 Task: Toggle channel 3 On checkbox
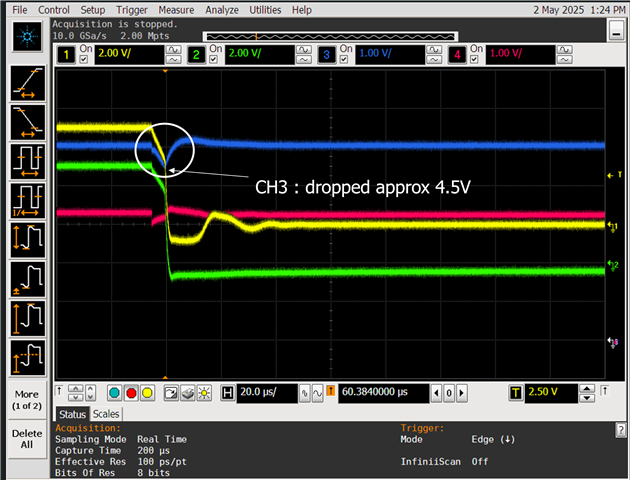click(344, 59)
